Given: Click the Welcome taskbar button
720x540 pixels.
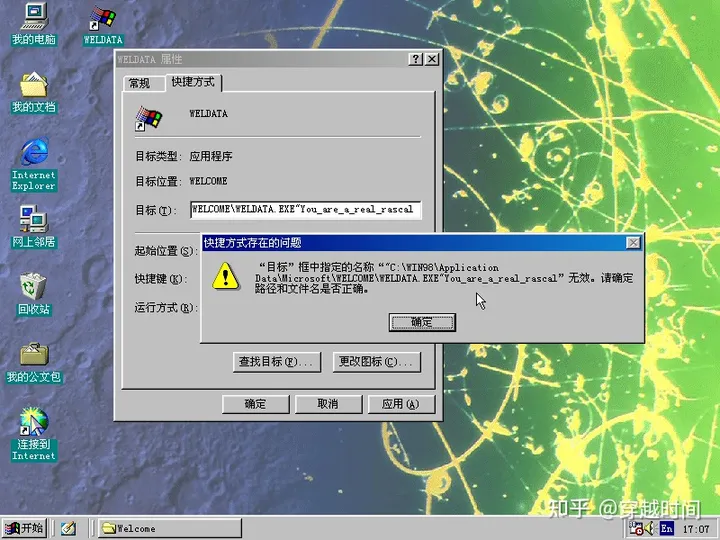Looking at the screenshot, I should [x=170, y=529].
